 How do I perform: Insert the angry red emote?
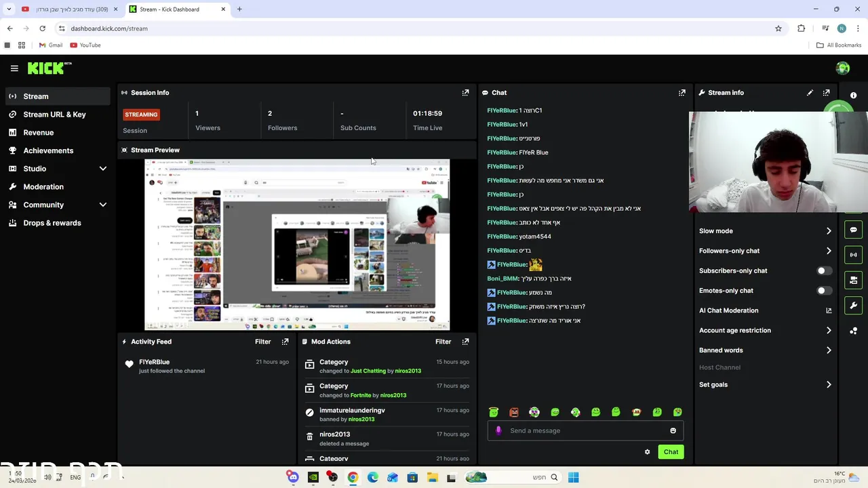pyautogui.click(x=514, y=412)
